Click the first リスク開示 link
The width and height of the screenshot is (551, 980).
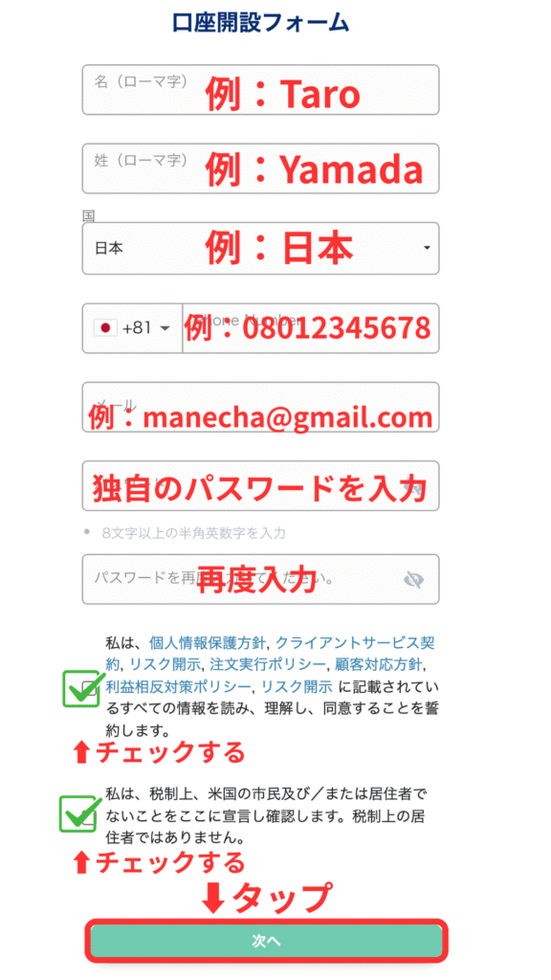[165, 664]
